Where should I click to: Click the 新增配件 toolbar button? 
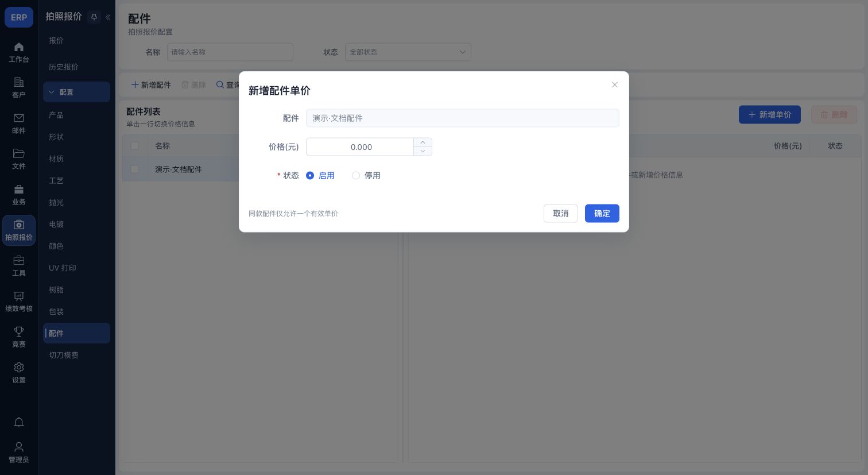tap(152, 85)
